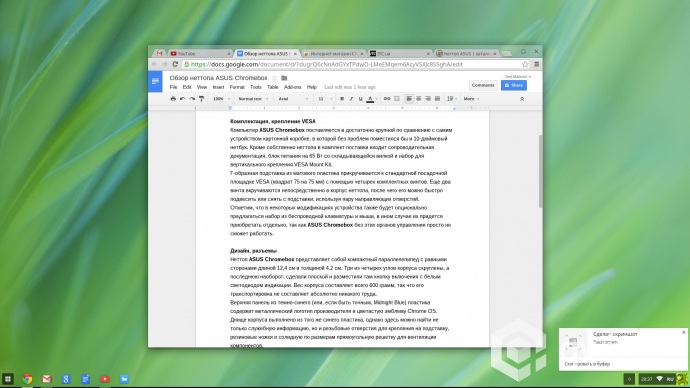The image size is (690, 388).
Task: Launch Google Docs from the shelf
Action: [x=85, y=379]
